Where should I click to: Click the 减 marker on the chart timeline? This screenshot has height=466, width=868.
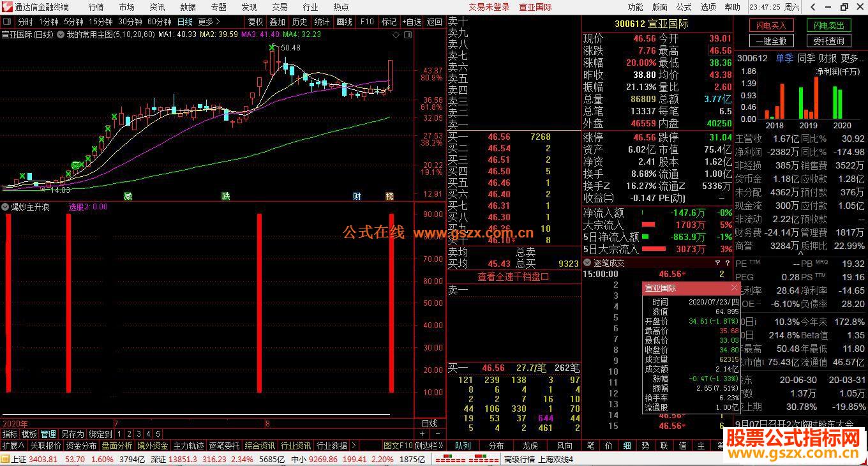[128, 196]
